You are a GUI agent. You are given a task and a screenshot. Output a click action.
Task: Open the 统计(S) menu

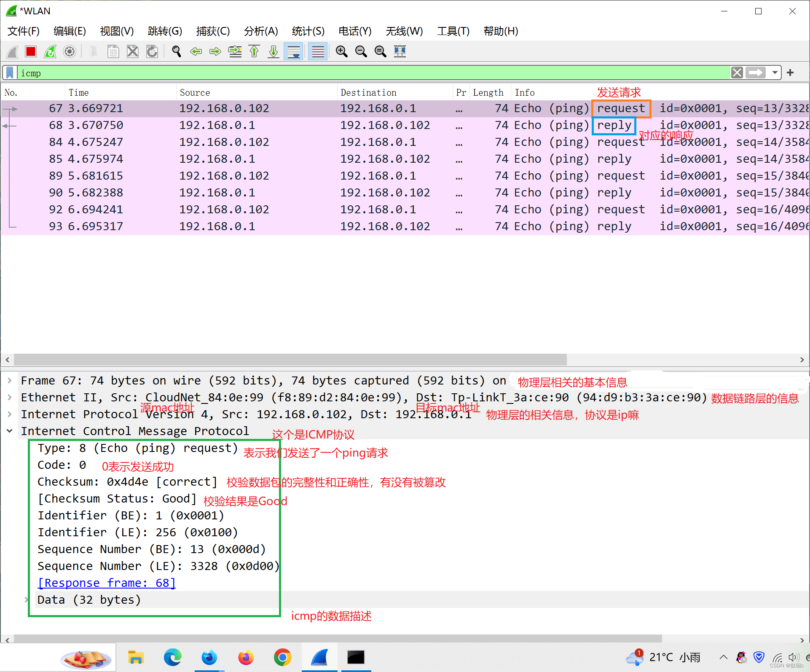(308, 31)
